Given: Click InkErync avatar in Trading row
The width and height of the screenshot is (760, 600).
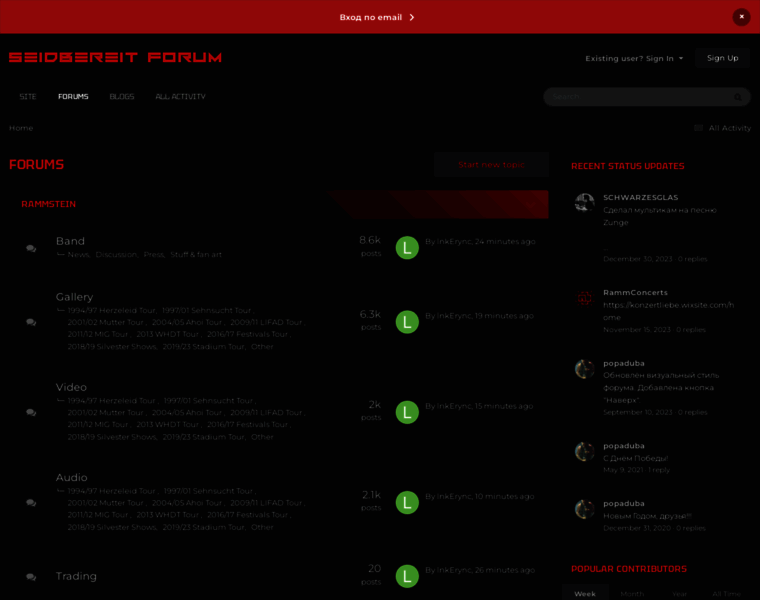Looking at the screenshot, I should [x=407, y=576].
